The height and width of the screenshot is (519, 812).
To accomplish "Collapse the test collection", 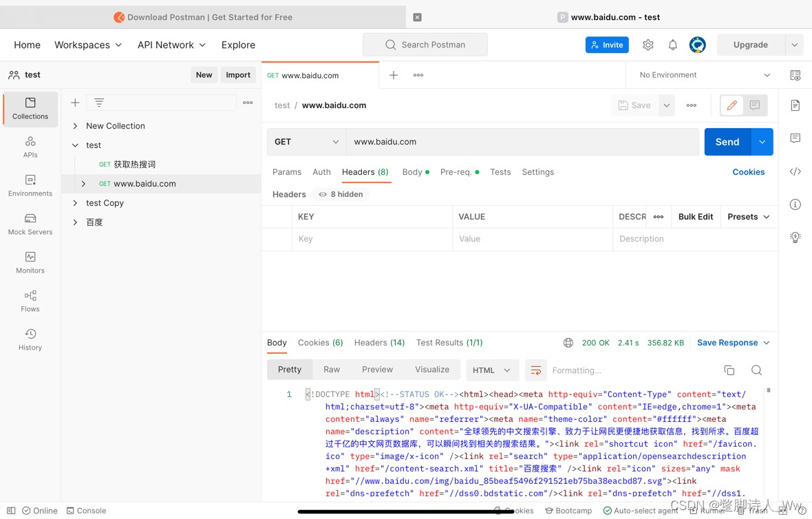I will point(75,145).
